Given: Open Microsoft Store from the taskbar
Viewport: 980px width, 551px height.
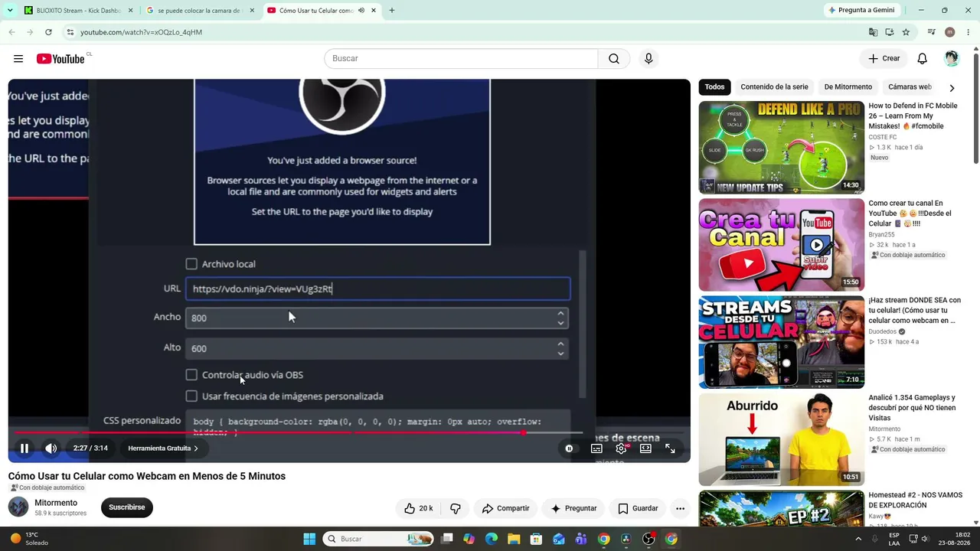Looking at the screenshot, I should (536, 539).
